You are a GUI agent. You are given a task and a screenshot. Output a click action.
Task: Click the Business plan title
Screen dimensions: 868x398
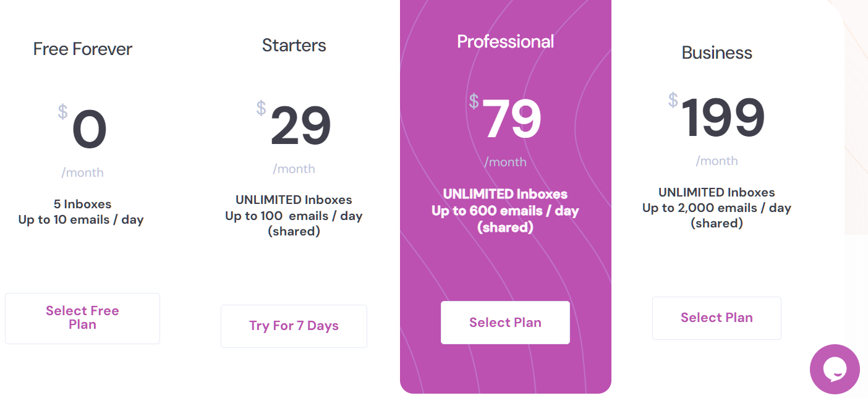(717, 53)
